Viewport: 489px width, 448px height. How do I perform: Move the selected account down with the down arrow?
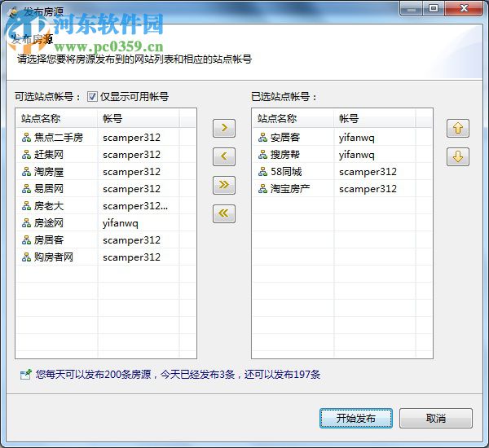[x=458, y=156]
